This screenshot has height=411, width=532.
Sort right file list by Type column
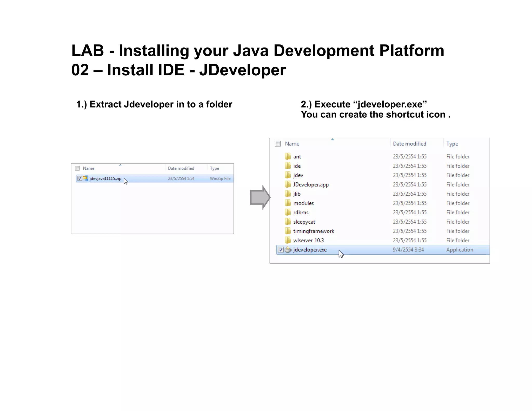(452, 144)
